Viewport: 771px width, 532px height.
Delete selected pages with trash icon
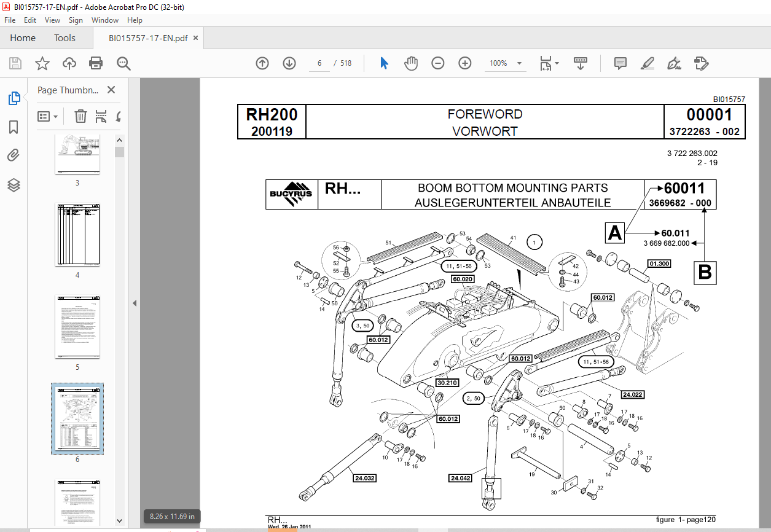pos(80,116)
